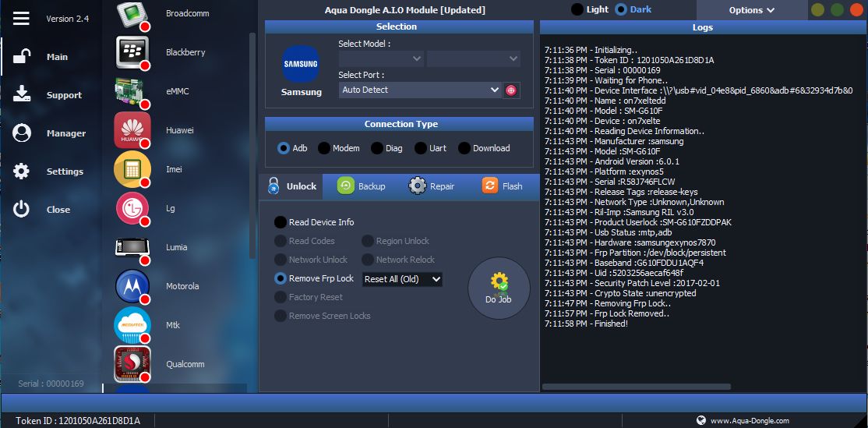Click the Logs horizontal scrollbar
The image size is (868, 428).
click(637, 386)
